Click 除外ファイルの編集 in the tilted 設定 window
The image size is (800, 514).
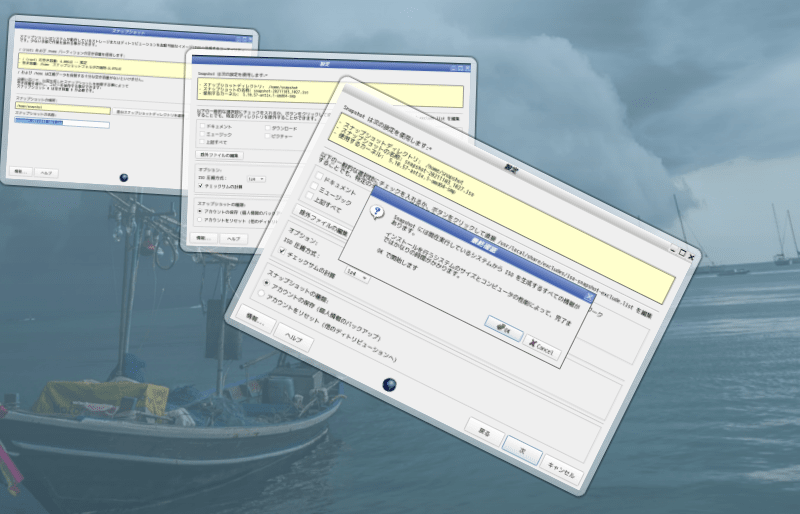320,222
